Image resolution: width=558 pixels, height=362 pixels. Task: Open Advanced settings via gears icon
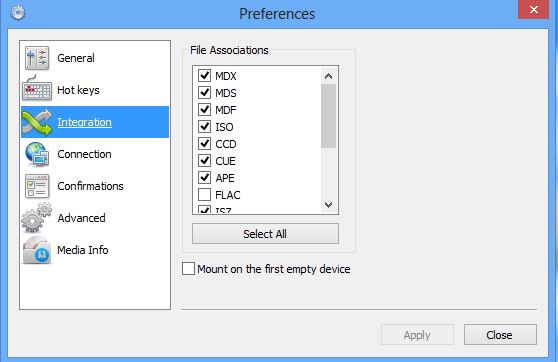pyautogui.click(x=37, y=217)
